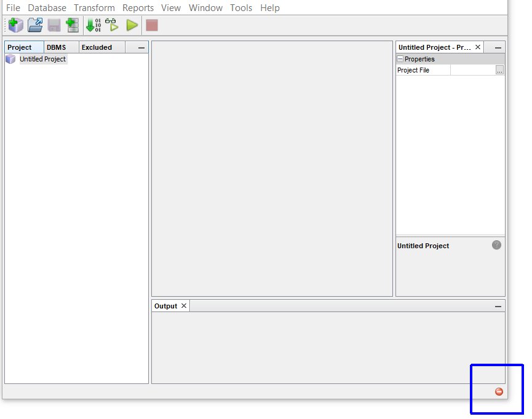
Task: Close the Output tab
Action: [x=184, y=306]
